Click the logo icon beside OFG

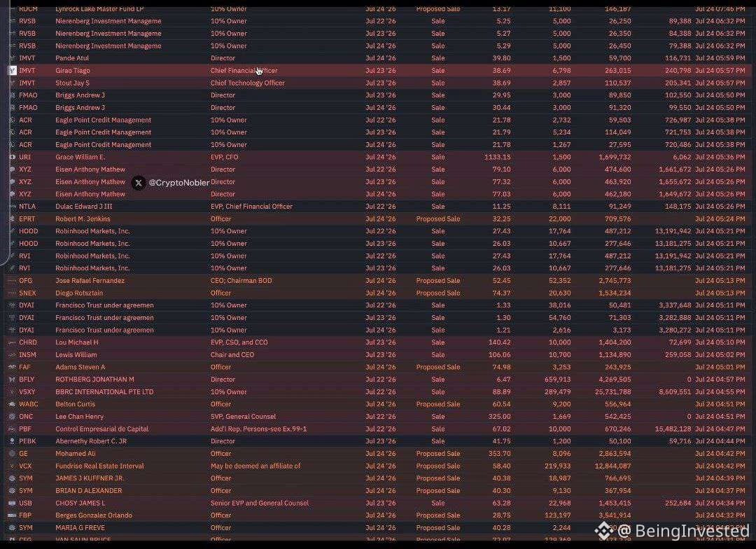coord(13,280)
